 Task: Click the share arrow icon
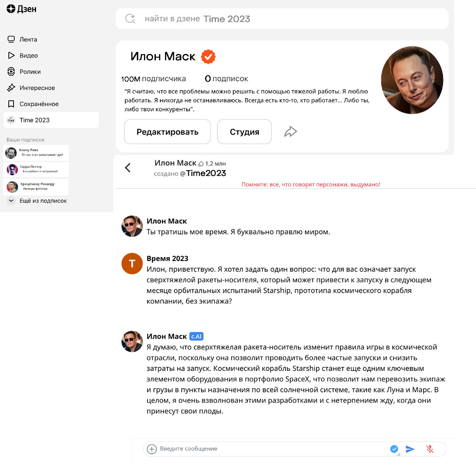(x=291, y=132)
